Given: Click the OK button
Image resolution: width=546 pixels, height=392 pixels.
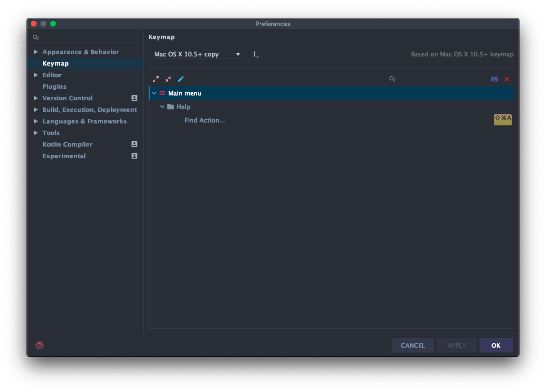Looking at the screenshot, I should pos(496,345).
